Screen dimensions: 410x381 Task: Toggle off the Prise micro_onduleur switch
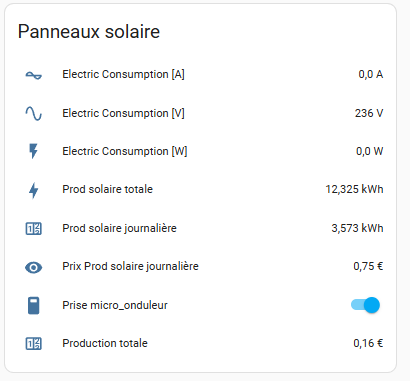[365, 305]
